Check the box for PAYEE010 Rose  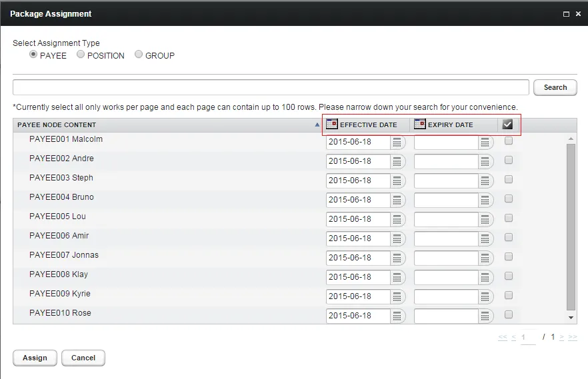point(509,314)
